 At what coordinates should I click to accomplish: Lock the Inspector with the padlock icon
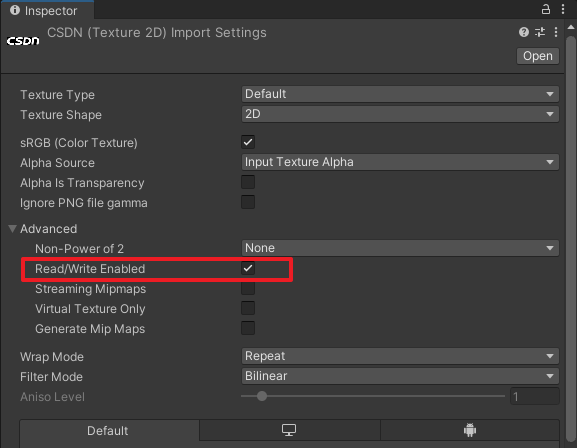546,9
